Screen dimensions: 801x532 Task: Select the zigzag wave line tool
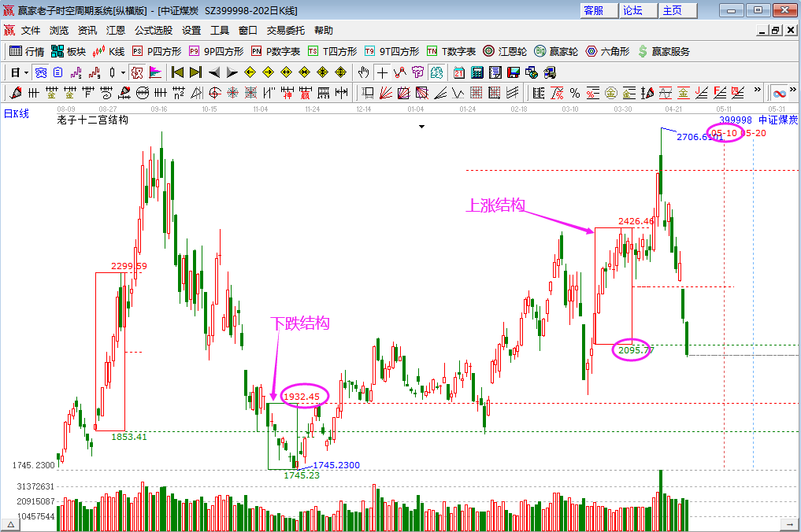point(458,93)
